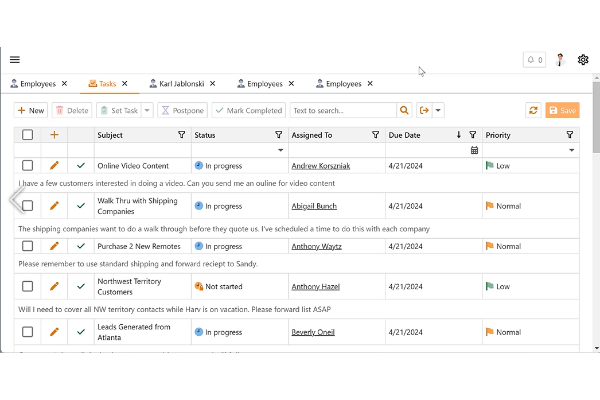Open the hamburger navigation menu
Image resolution: width=600 pixels, height=400 pixels.
click(15, 60)
